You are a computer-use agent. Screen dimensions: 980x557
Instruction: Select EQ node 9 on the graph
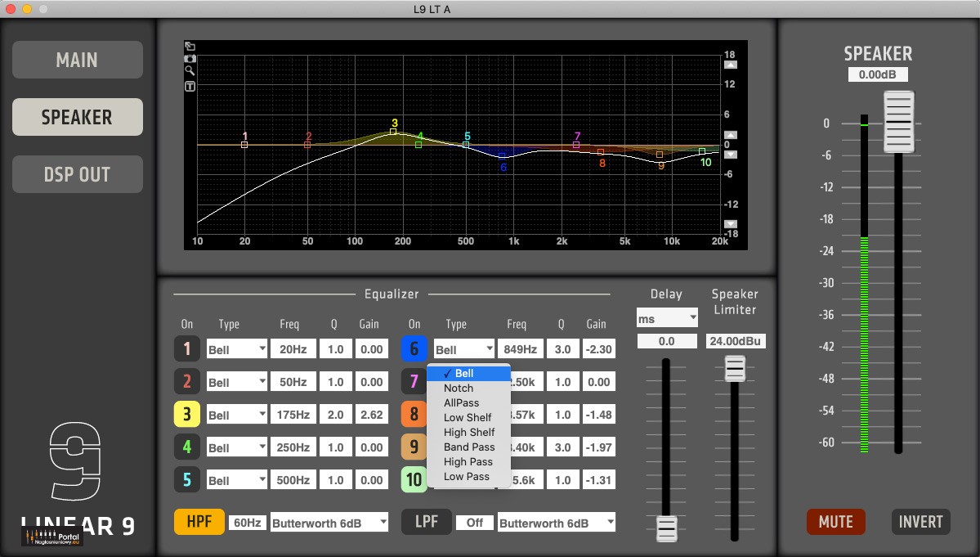660,155
